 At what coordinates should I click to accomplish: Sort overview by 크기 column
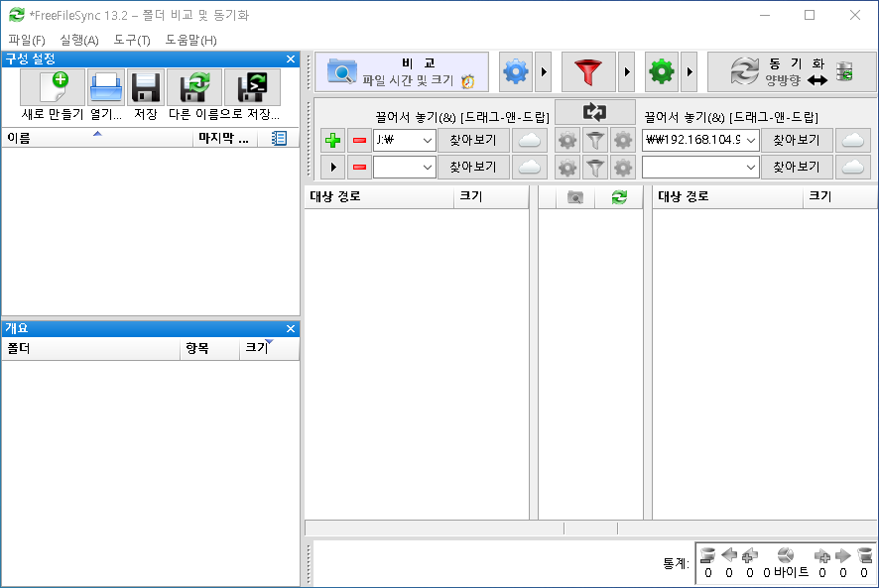point(269,349)
